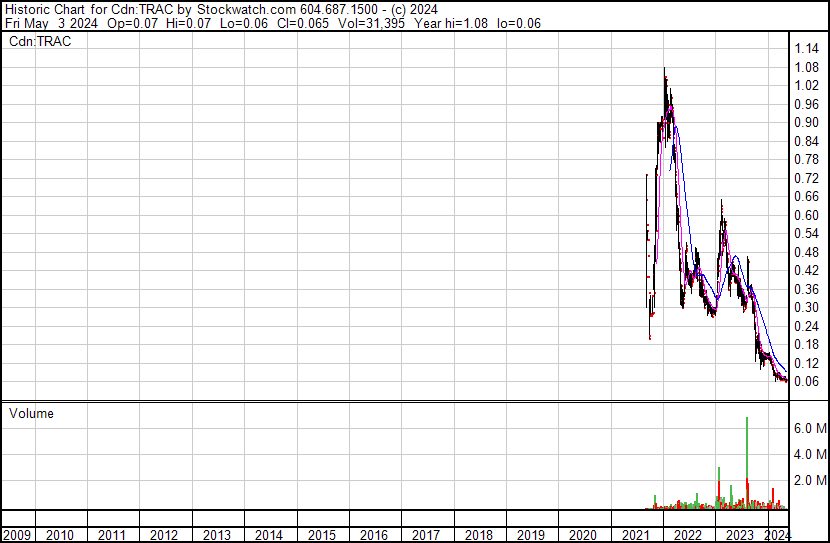Select the 2020 year label
Image resolution: width=830 pixels, height=543 pixels.
(x=583, y=535)
